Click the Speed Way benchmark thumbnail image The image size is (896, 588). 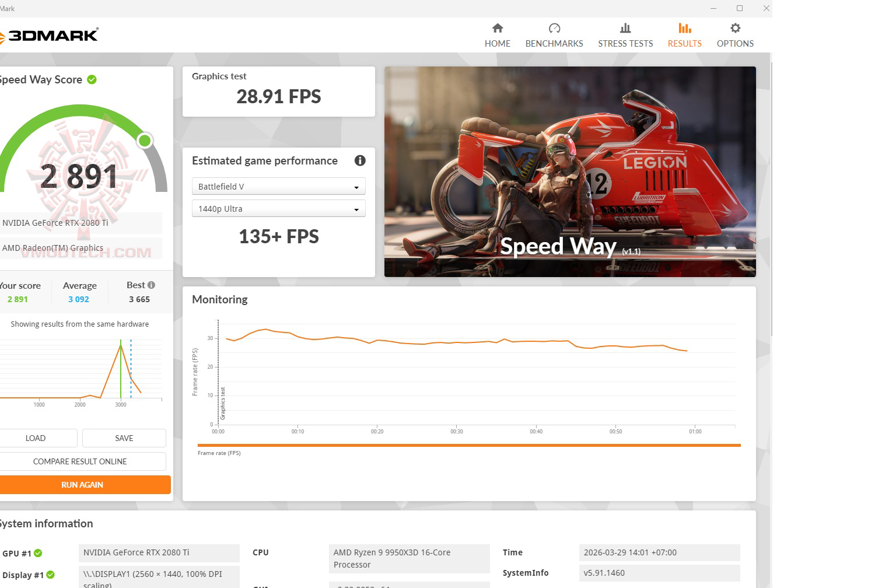click(x=570, y=171)
